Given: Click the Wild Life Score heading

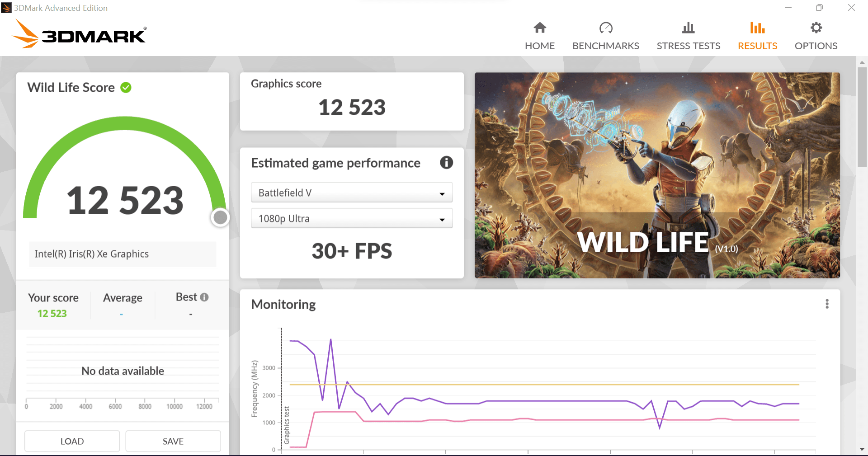Looking at the screenshot, I should 71,88.
